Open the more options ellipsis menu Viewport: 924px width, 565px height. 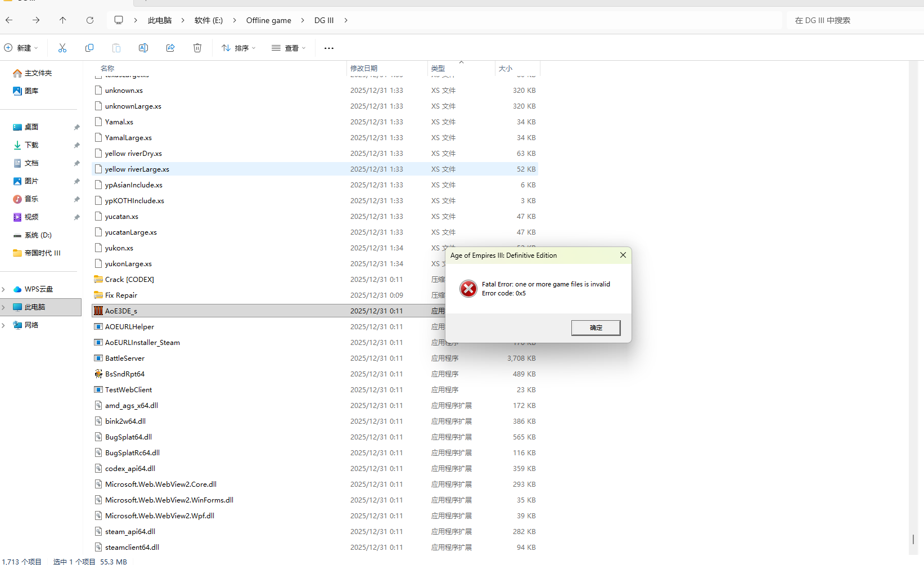tap(329, 48)
